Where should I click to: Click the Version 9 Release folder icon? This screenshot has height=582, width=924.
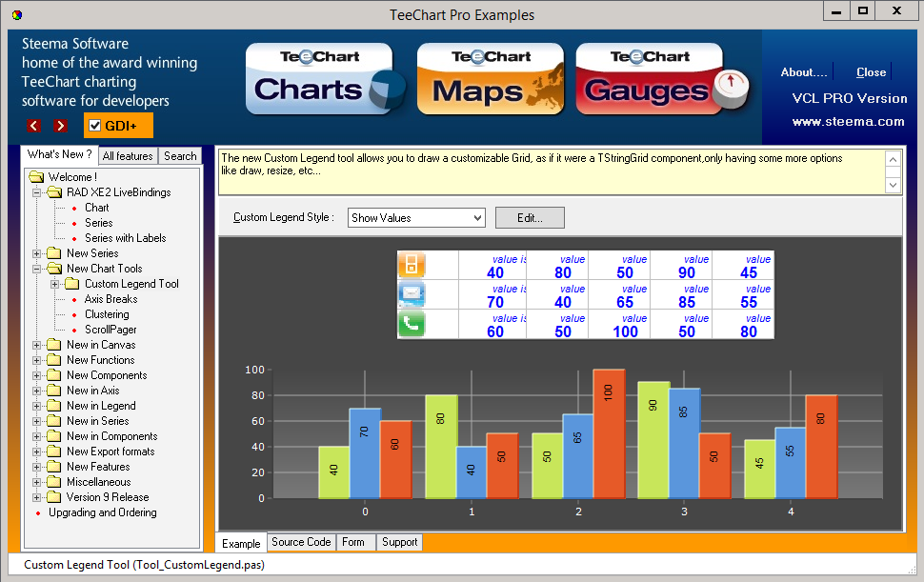pos(54,497)
